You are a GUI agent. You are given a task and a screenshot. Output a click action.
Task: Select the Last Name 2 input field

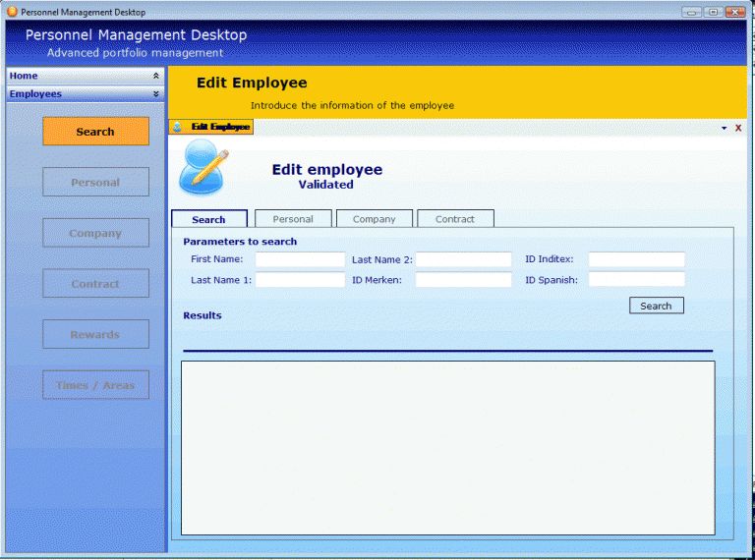coord(463,259)
